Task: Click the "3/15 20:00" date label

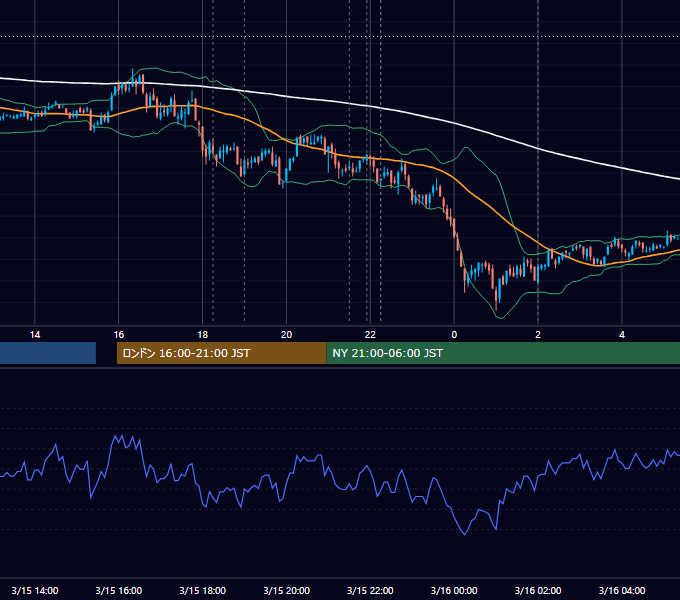Action: pyautogui.click(x=286, y=590)
